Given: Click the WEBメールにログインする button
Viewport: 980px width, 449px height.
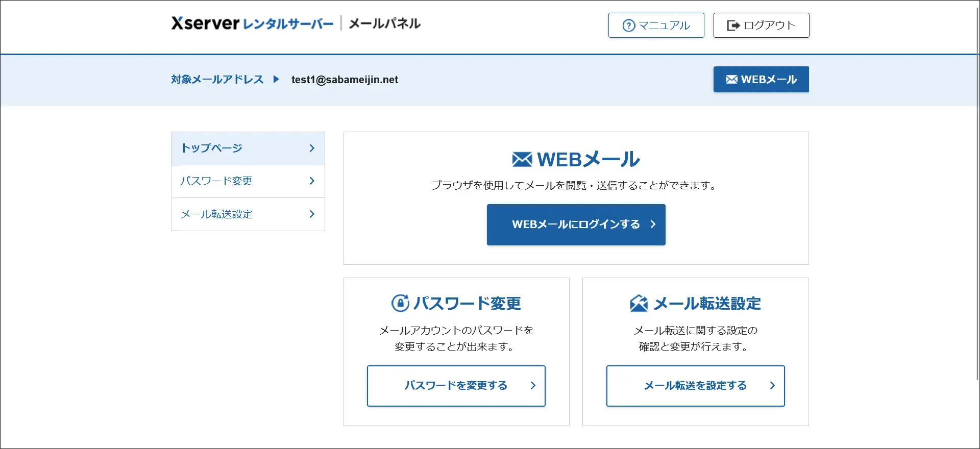Looking at the screenshot, I should [576, 224].
